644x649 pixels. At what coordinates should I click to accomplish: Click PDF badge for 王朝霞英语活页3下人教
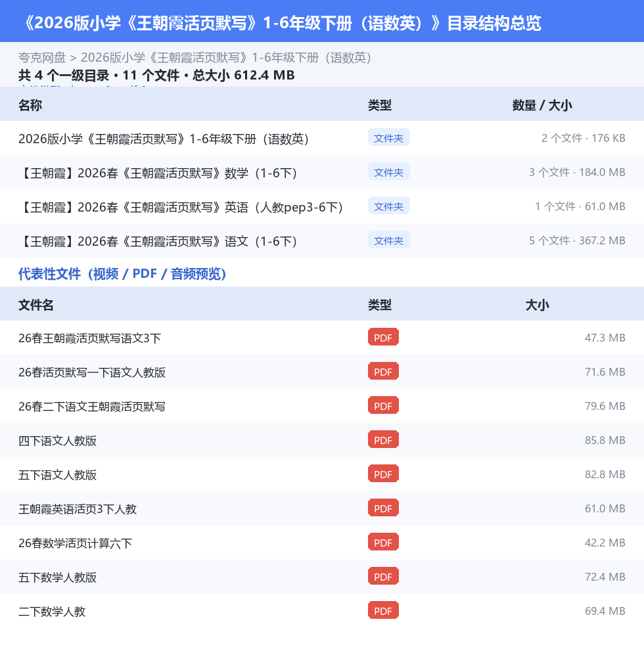point(383,508)
